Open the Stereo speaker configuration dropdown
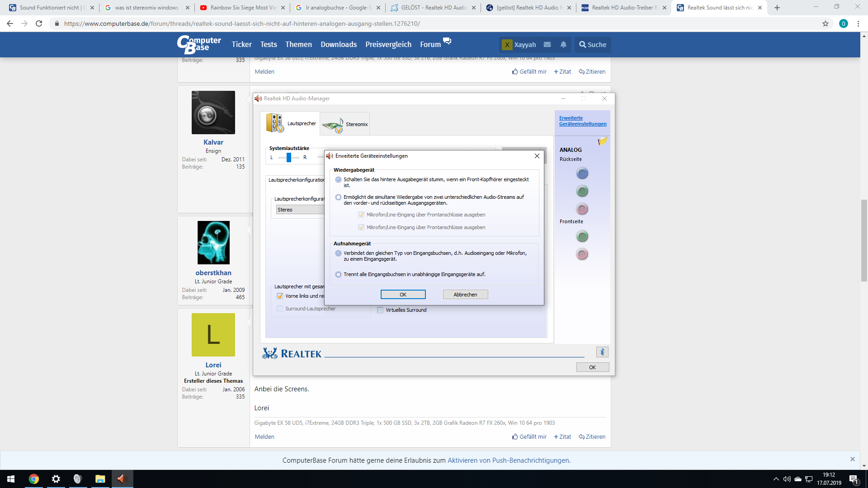This screenshot has height=488, width=868. click(300, 210)
